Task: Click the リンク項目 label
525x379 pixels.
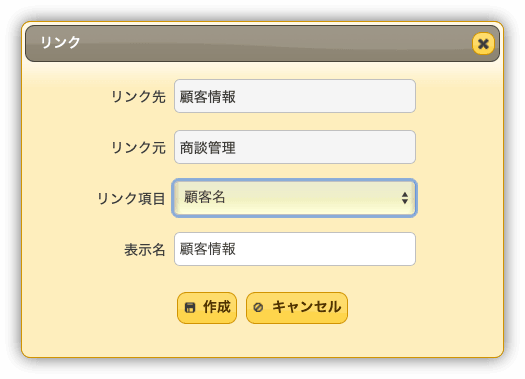Action: [131, 199]
